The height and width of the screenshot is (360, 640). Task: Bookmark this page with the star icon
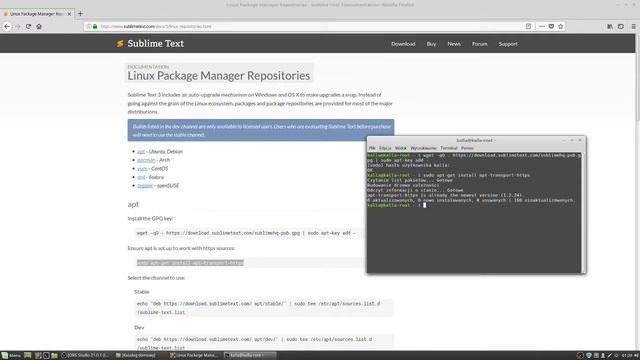(560, 26)
